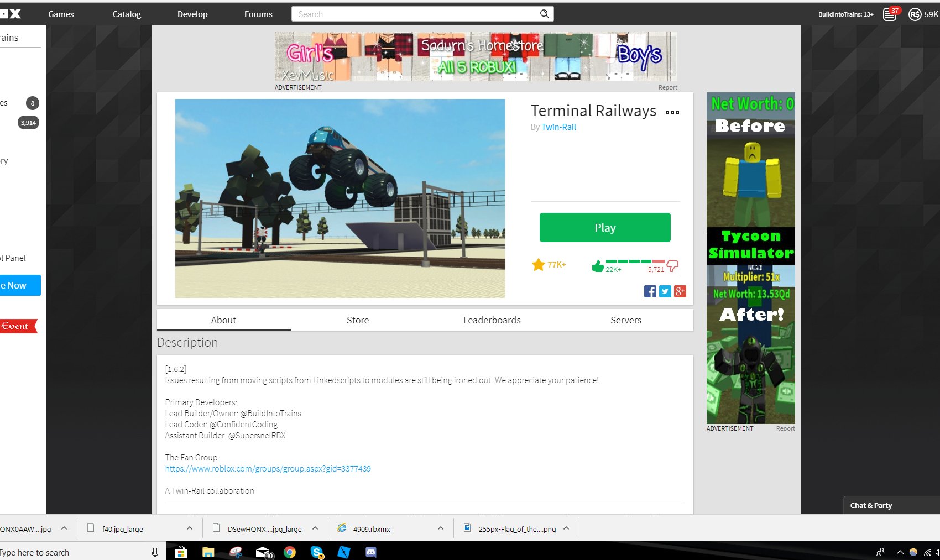Open the three-dot menu beside Terminal Railways
Screen dimensions: 940x560
672,112
